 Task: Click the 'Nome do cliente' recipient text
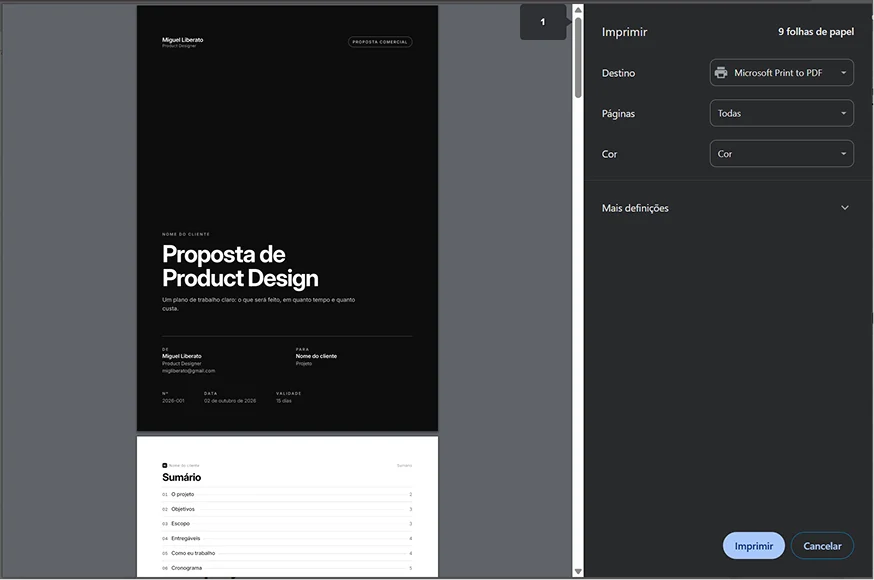click(316, 356)
